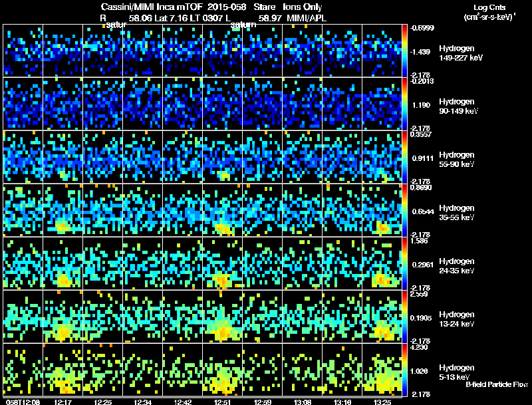Click the '2.559' colorbar value
This screenshot has height=405, width=532.
pos(420,294)
